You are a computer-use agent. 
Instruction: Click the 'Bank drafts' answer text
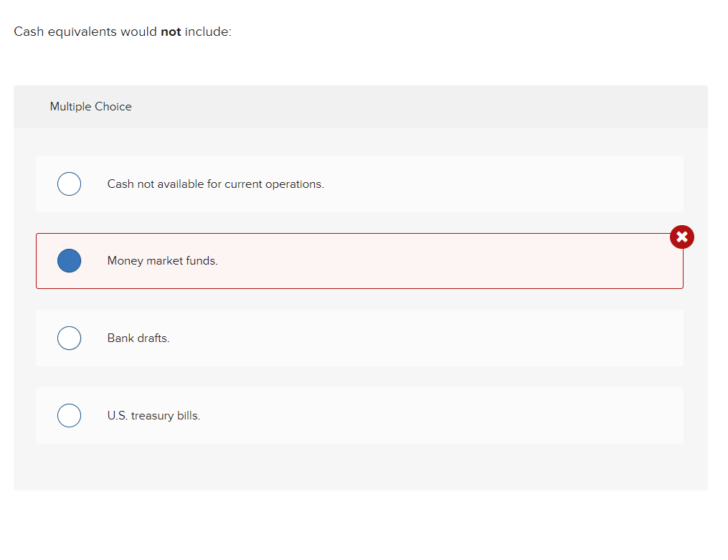138,338
